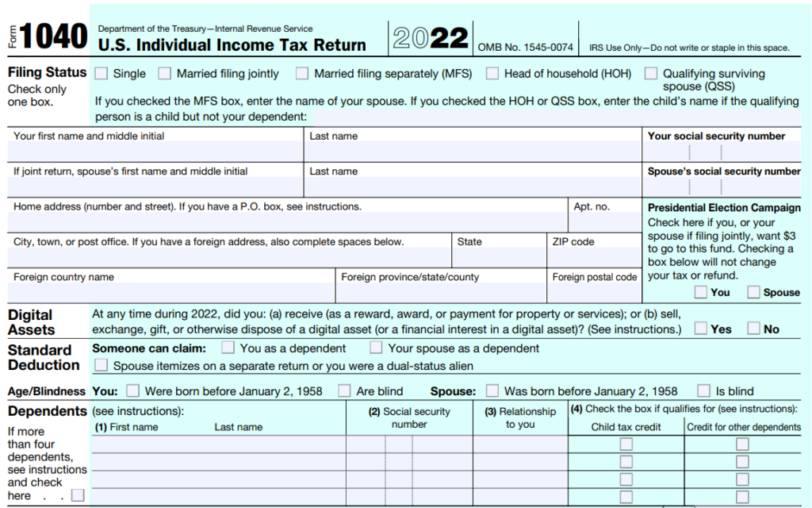Answer No to the Digital Assets question
Viewport: 812px width, 508px height.
click(x=753, y=328)
